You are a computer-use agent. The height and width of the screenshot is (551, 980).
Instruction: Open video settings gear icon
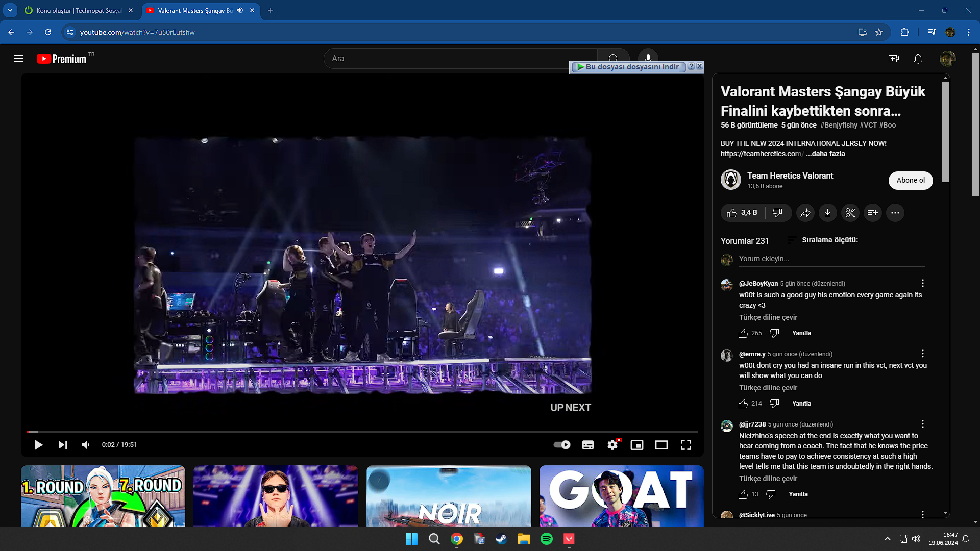click(612, 445)
